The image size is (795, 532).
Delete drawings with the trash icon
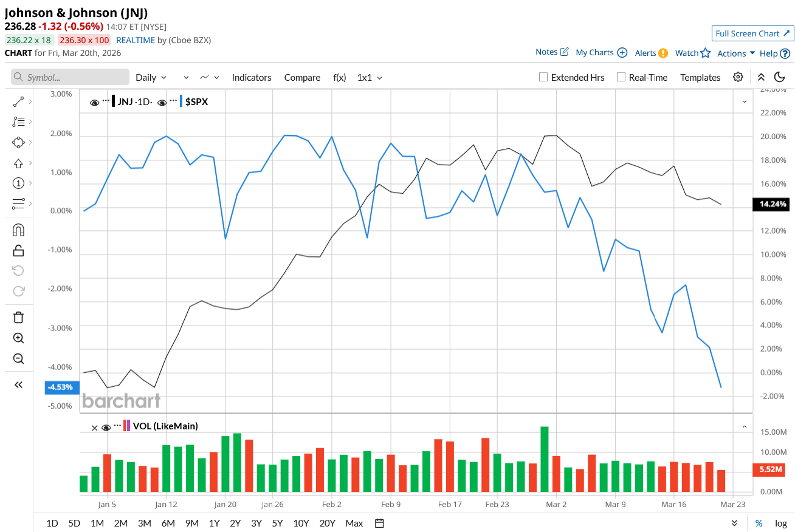click(18, 317)
